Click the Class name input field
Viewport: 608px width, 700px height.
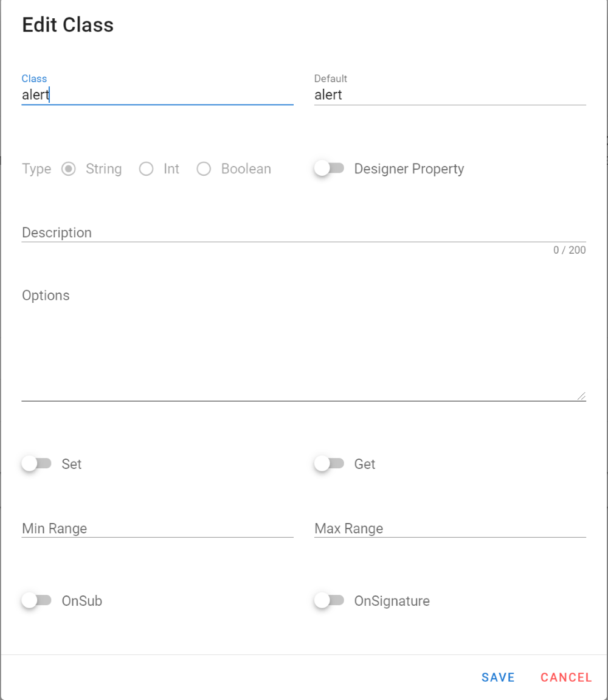(157, 95)
